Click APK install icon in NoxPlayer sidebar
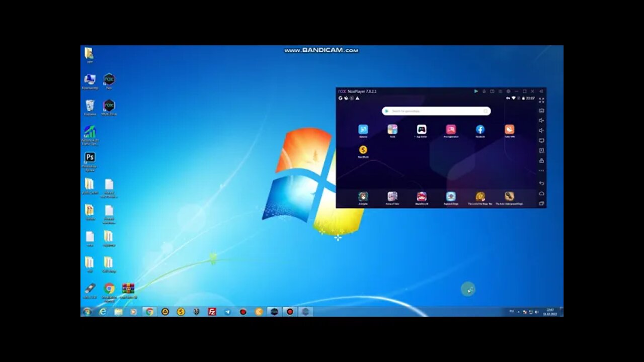644x362 pixels. pos(541,151)
